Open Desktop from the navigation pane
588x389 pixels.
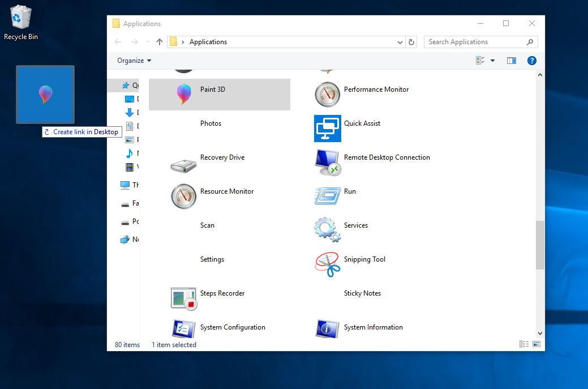click(130, 99)
